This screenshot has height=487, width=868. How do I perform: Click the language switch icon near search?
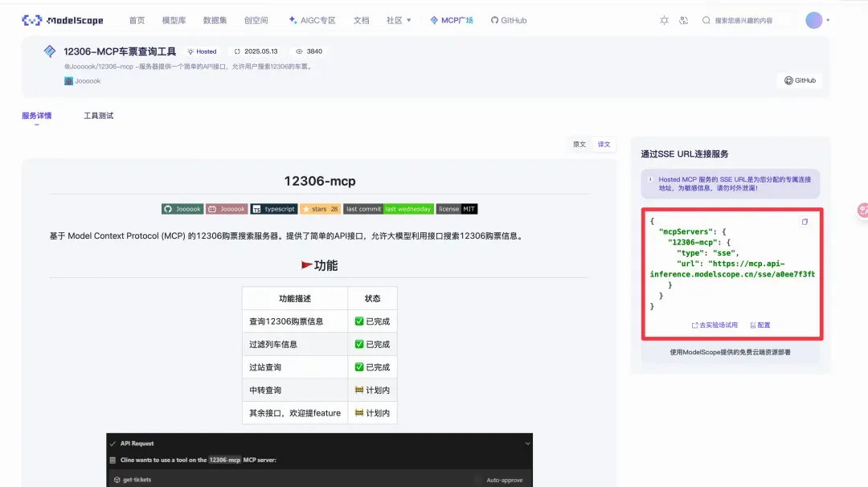pos(684,20)
